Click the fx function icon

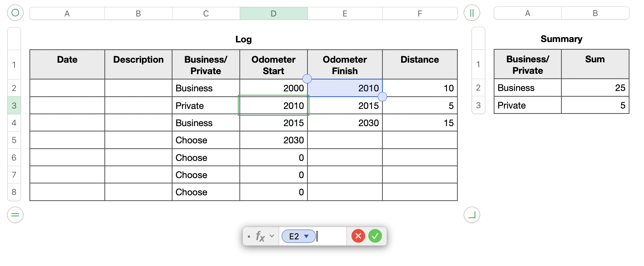(x=260, y=236)
